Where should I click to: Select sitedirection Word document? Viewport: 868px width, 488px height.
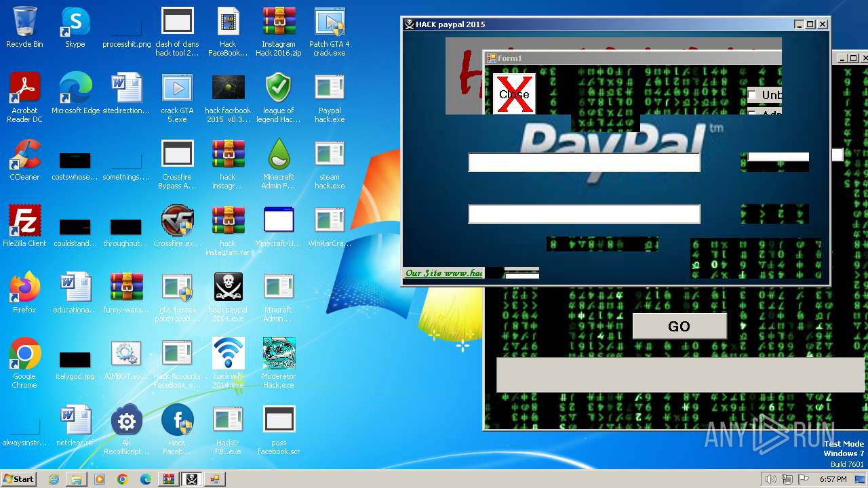[x=126, y=94]
